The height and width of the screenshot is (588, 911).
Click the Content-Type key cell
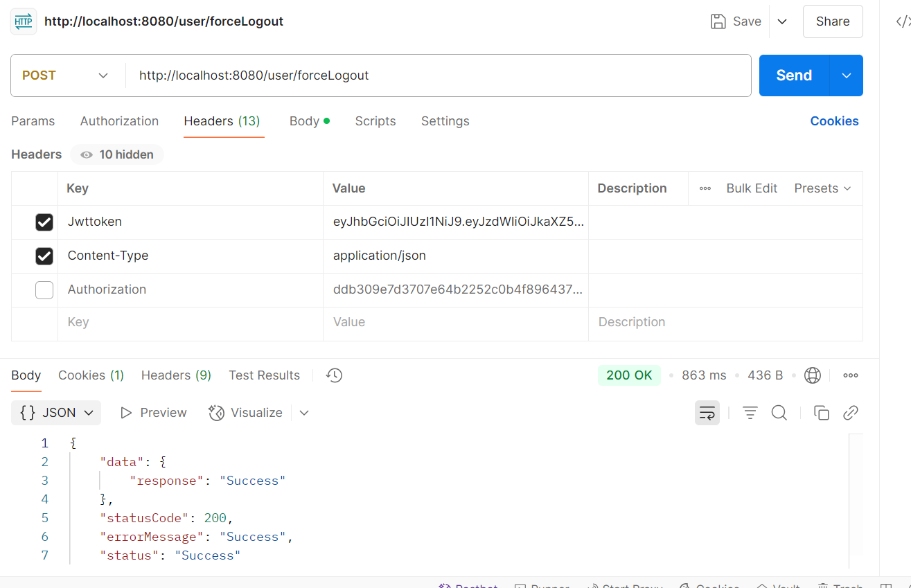(x=191, y=256)
